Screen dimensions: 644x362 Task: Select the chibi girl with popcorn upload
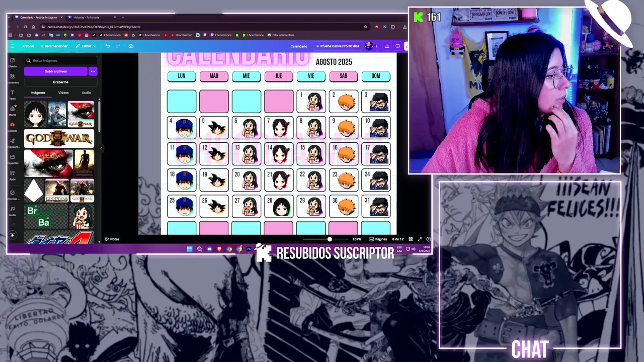pos(81,216)
